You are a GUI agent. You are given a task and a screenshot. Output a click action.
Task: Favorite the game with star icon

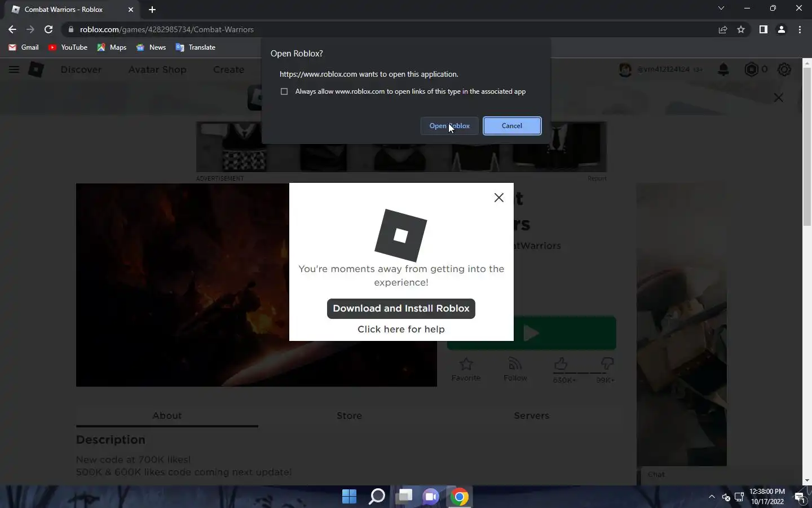point(466,369)
